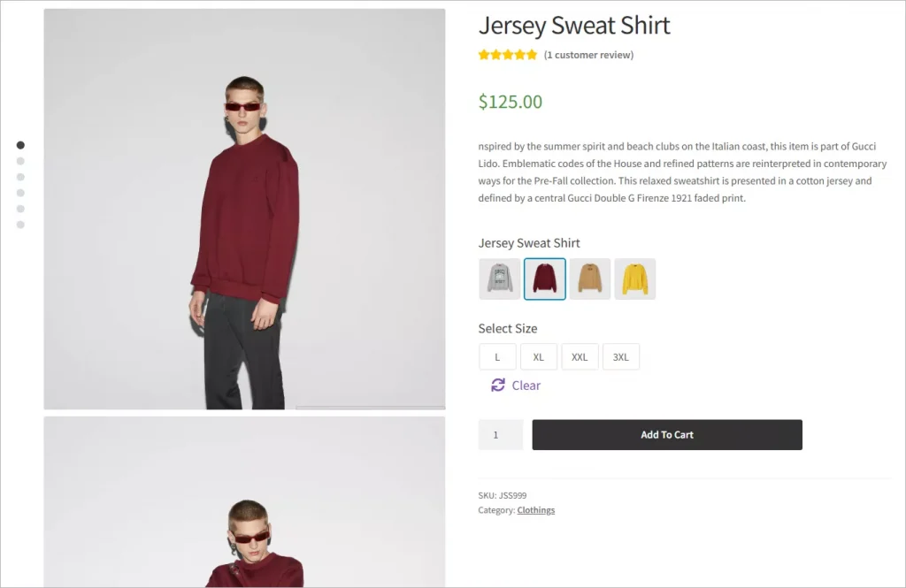906x588 pixels.
Task: Choose the 3XL size option
Action: [621, 356]
